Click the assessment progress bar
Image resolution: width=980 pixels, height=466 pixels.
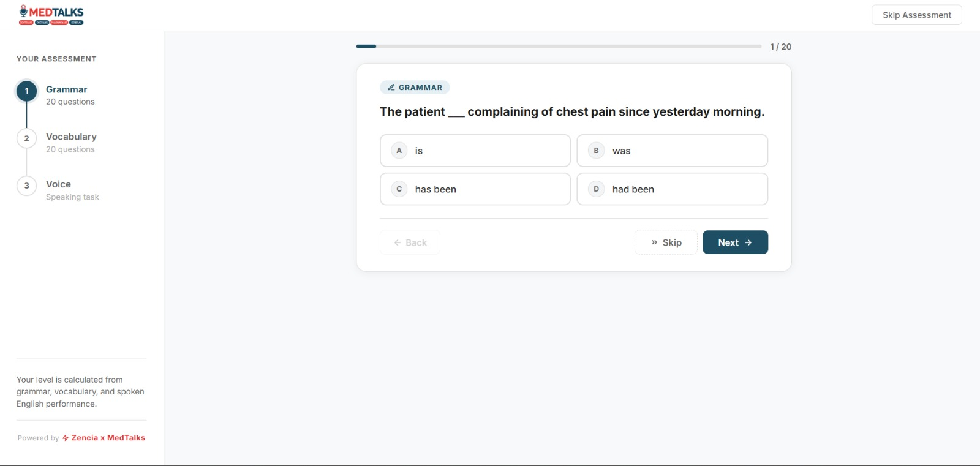pos(559,47)
